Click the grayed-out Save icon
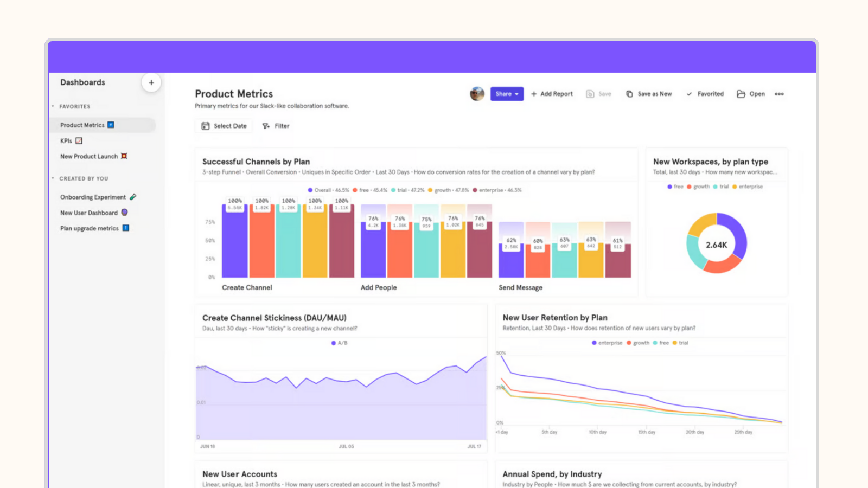This screenshot has height=488, width=868. tap(590, 93)
